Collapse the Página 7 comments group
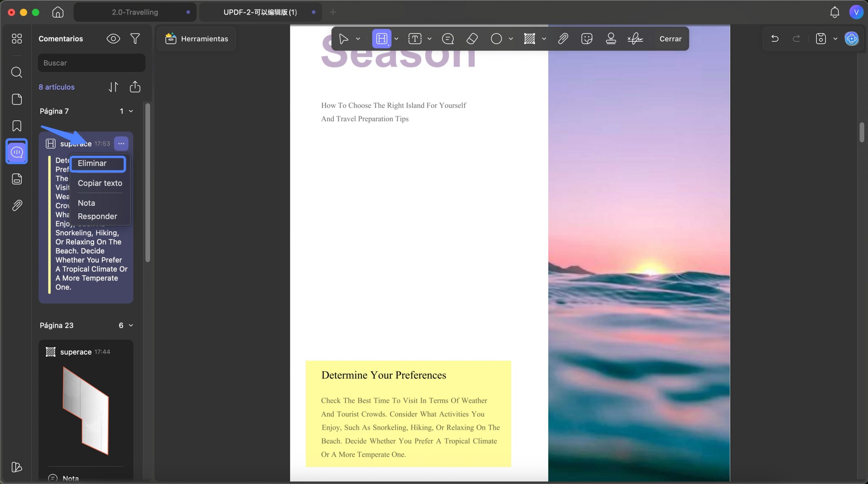Screen dimensions: 868x484 (x=131, y=111)
